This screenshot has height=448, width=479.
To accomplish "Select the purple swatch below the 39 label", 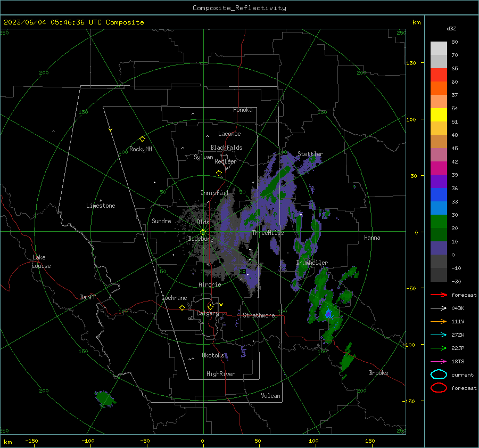I will 439,182.
